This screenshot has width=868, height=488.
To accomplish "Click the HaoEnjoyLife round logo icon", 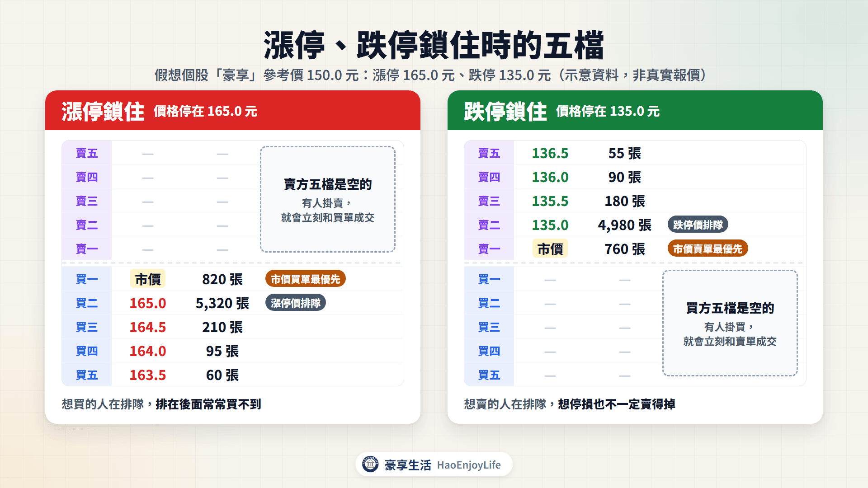I will (x=370, y=464).
